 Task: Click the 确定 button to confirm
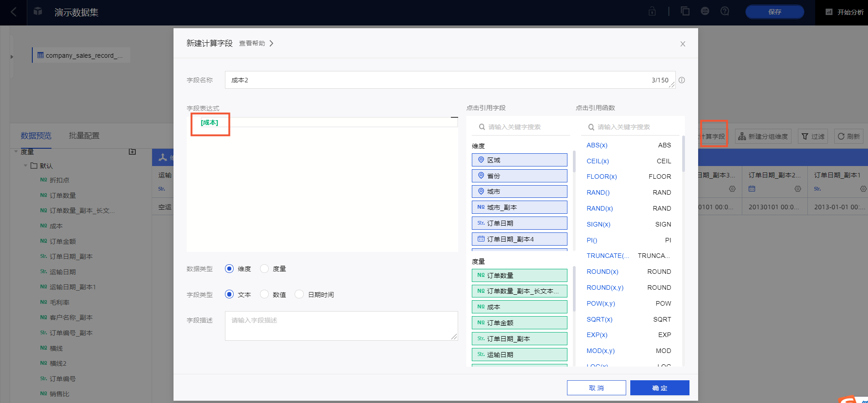point(659,388)
